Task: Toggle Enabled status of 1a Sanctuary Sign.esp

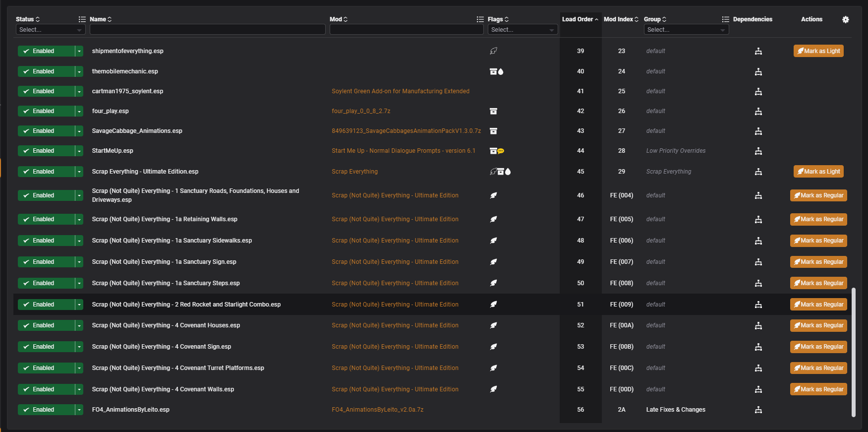Action: click(x=46, y=262)
